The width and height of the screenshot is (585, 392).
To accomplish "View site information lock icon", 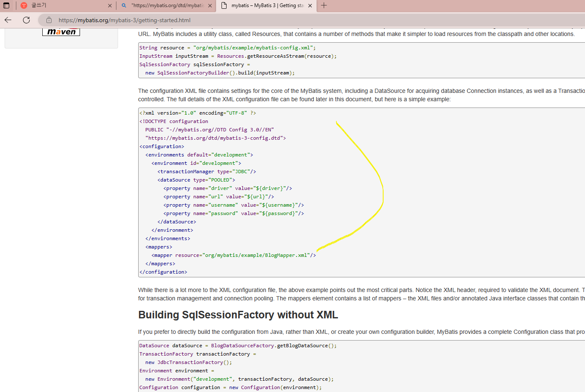I will [x=49, y=20].
